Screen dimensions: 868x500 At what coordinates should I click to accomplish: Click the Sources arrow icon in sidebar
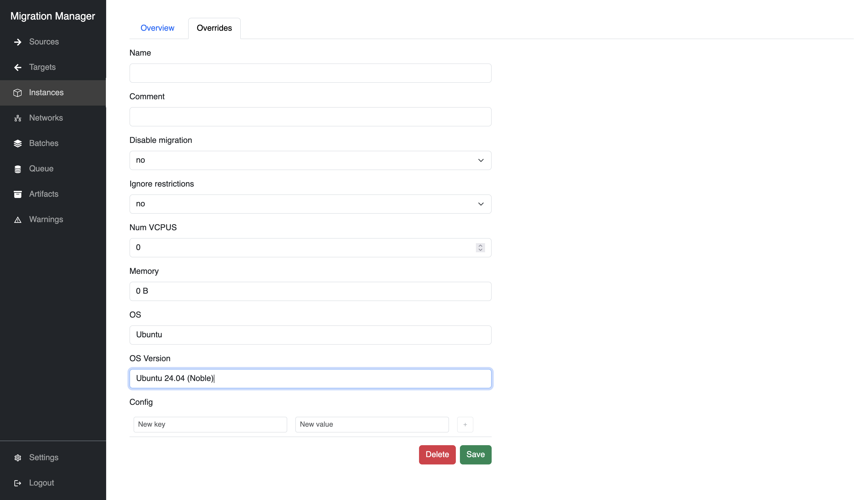pyautogui.click(x=18, y=42)
